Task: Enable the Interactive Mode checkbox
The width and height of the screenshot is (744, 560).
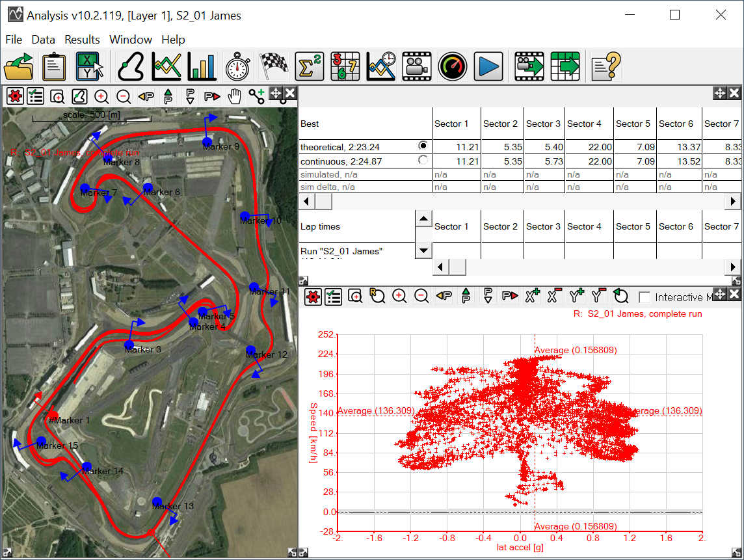Action: click(x=644, y=297)
